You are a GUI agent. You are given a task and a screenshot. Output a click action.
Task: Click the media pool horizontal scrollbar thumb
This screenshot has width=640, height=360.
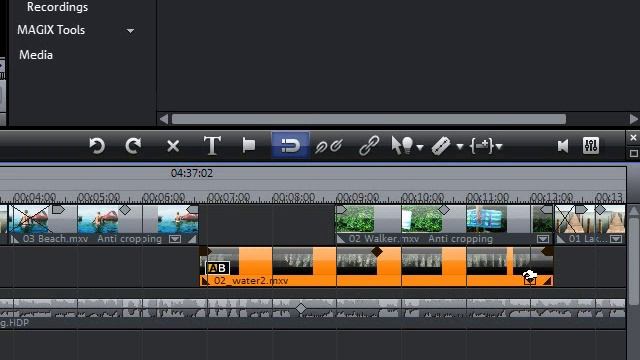pyautogui.click(x=369, y=119)
